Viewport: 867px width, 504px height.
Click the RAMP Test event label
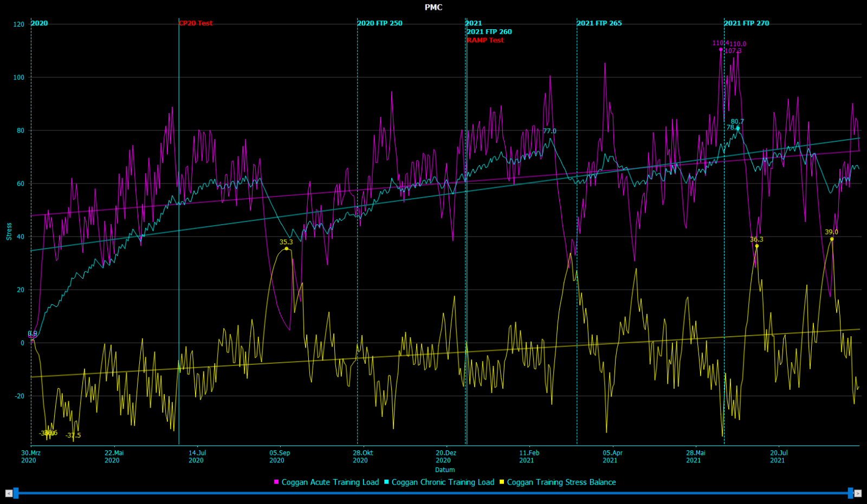486,40
